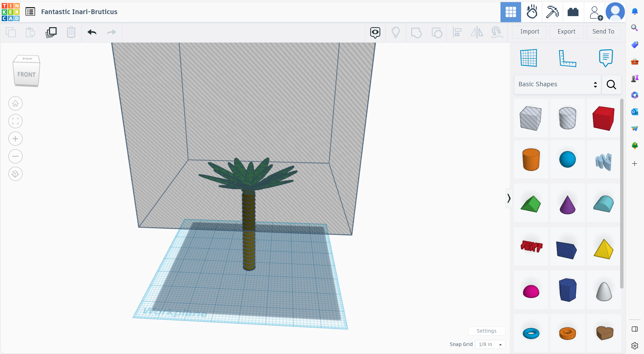Click the Send To button

coord(603,32)
